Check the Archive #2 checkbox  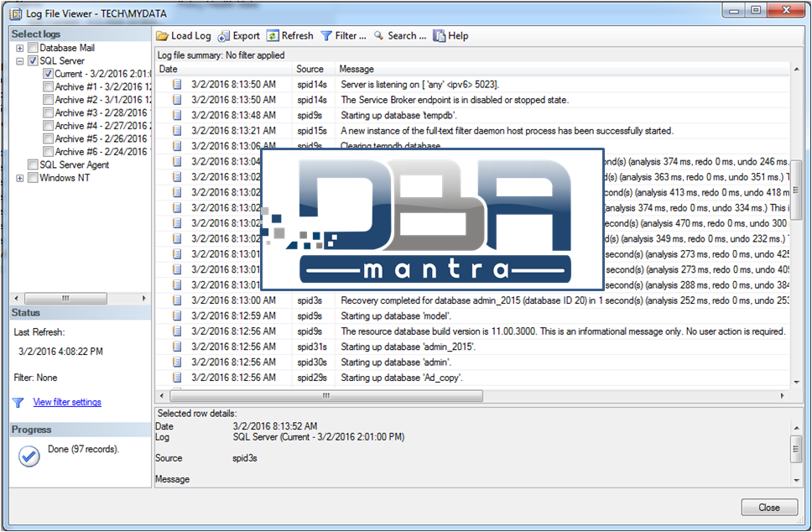(48, 100)
